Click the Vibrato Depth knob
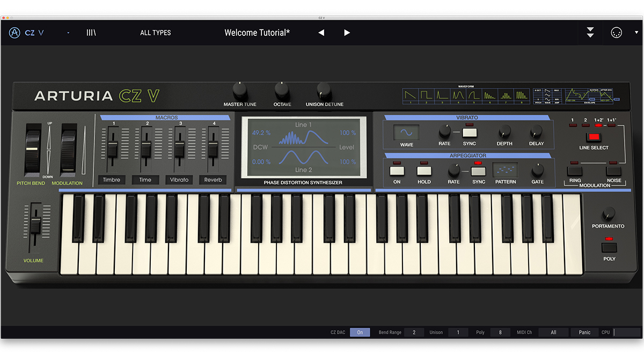This screenshot has width=644, height=362. 504,131
